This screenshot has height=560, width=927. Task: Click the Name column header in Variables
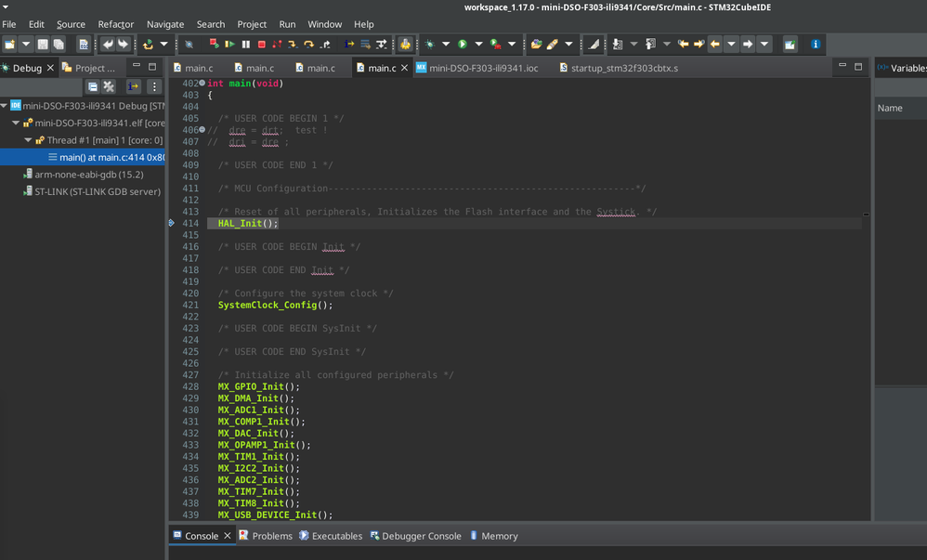click(890, 109)
